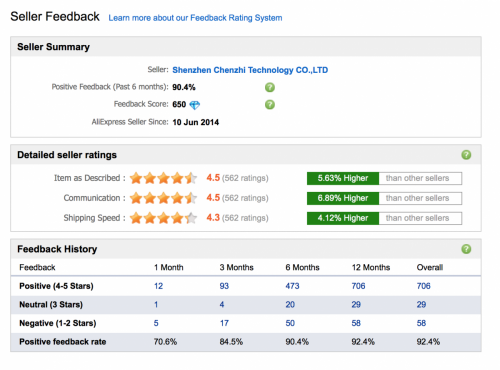View 6 Months negative feedback count 50
The height and width of the screenshot is (370, 500).
(x=290, y=323)
